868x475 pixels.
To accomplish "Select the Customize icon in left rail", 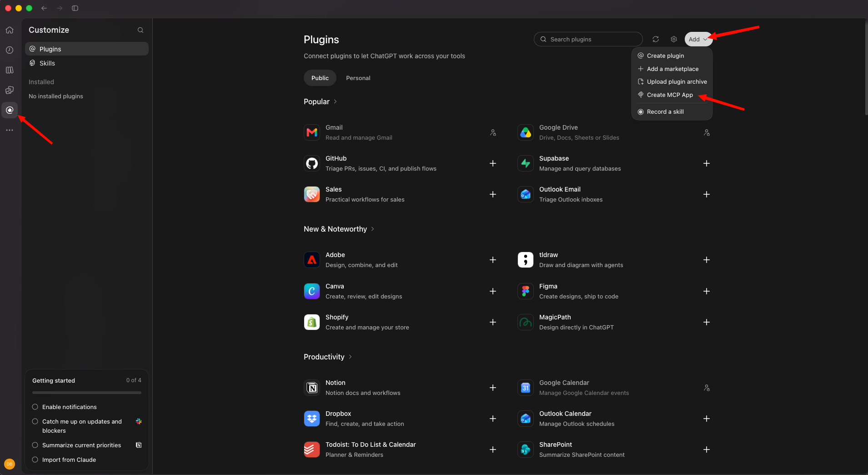I will click(10, 110).
